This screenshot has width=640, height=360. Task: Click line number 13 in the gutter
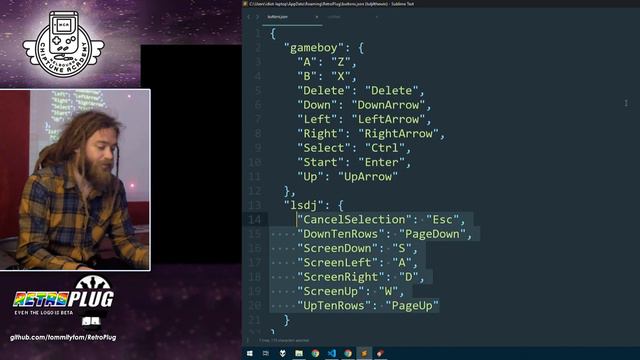(x=255, y=205)
